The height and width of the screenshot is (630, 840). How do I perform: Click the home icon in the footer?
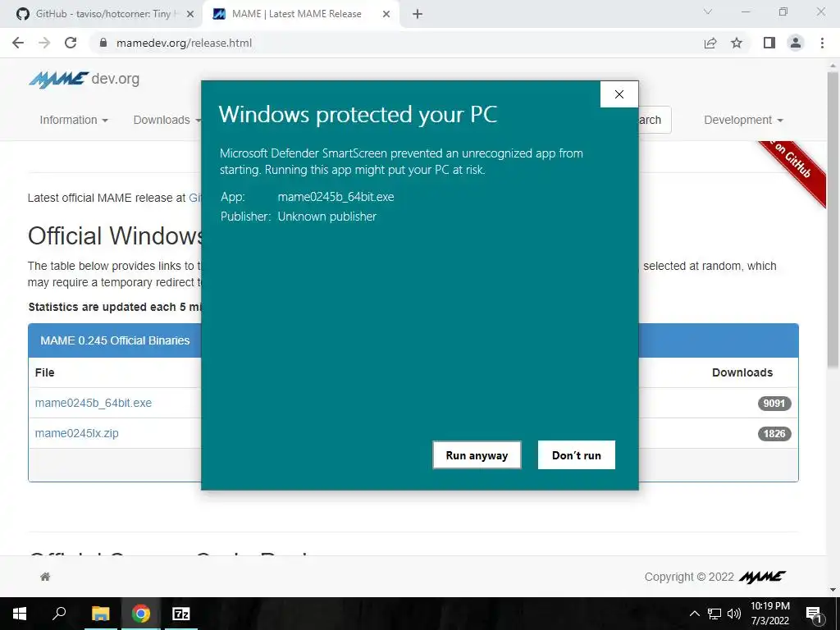click(x=46, y=577)
